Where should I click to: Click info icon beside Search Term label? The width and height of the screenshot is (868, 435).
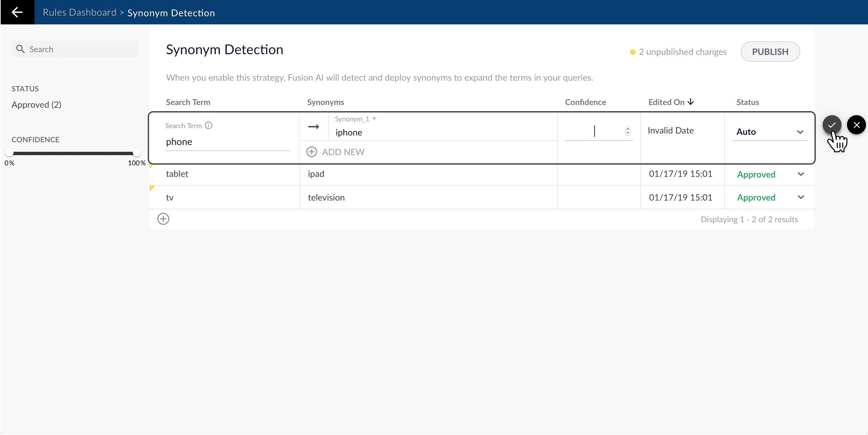tap(209, 125)
